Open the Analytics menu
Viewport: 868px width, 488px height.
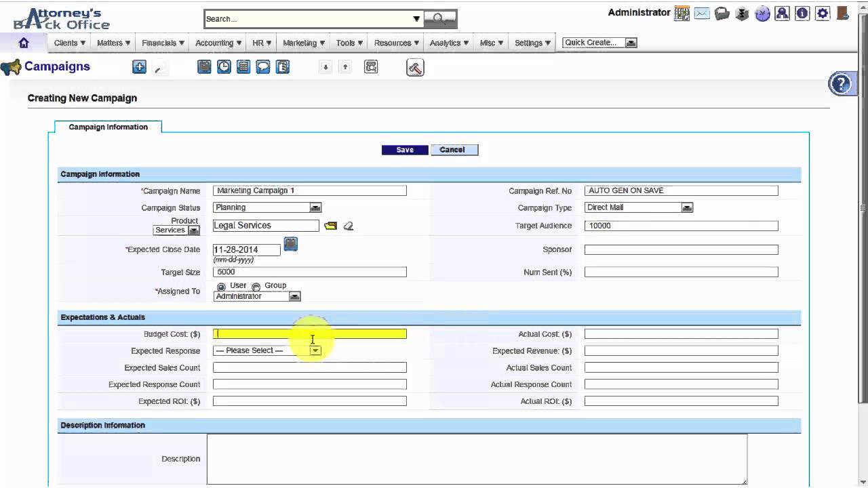(449, 43)
